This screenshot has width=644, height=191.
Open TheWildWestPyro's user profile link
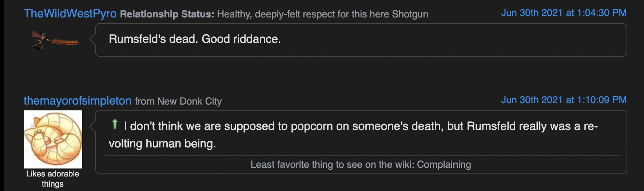pyautogui.click(x=70, y=13)
